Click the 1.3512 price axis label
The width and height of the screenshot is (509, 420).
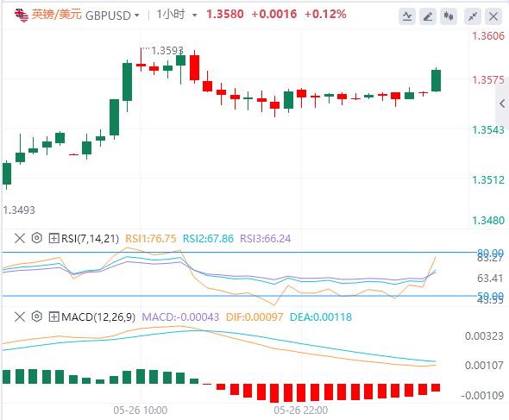pos(488,179)
